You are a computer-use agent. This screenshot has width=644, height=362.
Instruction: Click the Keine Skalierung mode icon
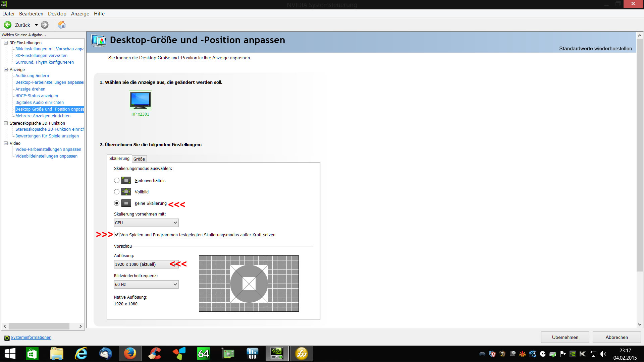[x=126, y=203]
